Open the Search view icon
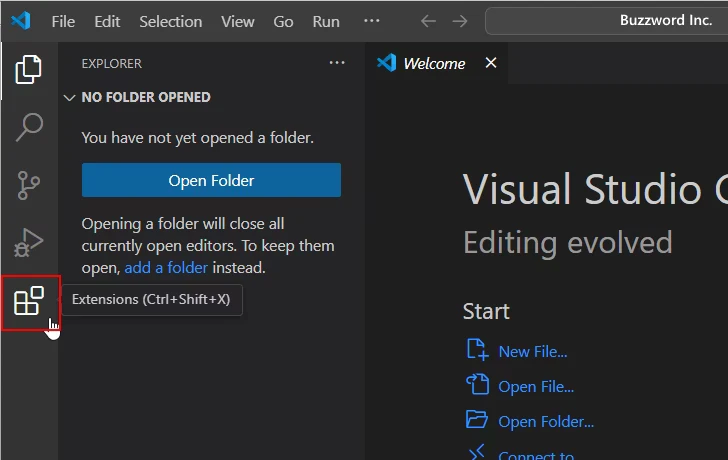This screenshot has width=728, height=460. pos(29,127)
